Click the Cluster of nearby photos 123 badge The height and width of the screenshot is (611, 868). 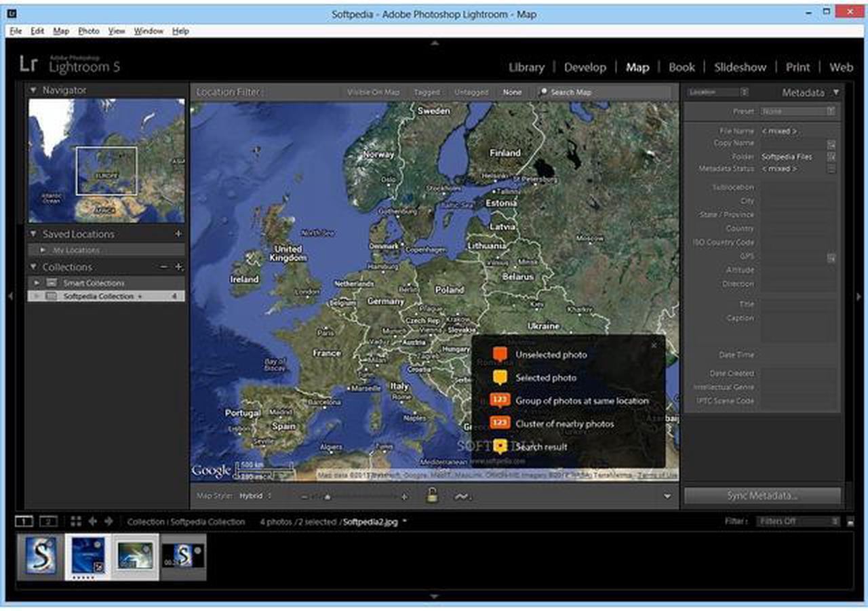[500, 423]
